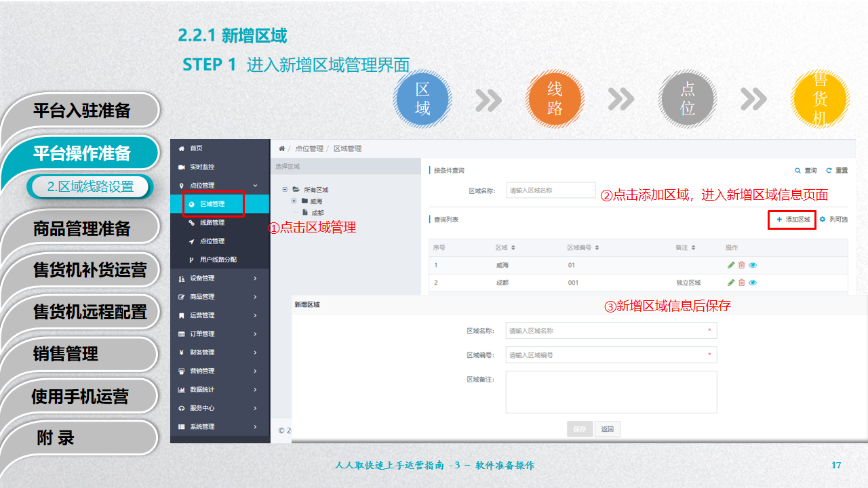868x488 pixels.
Task: Open the 售货机补货运营 slide tab
Action: tap(81, 270)
